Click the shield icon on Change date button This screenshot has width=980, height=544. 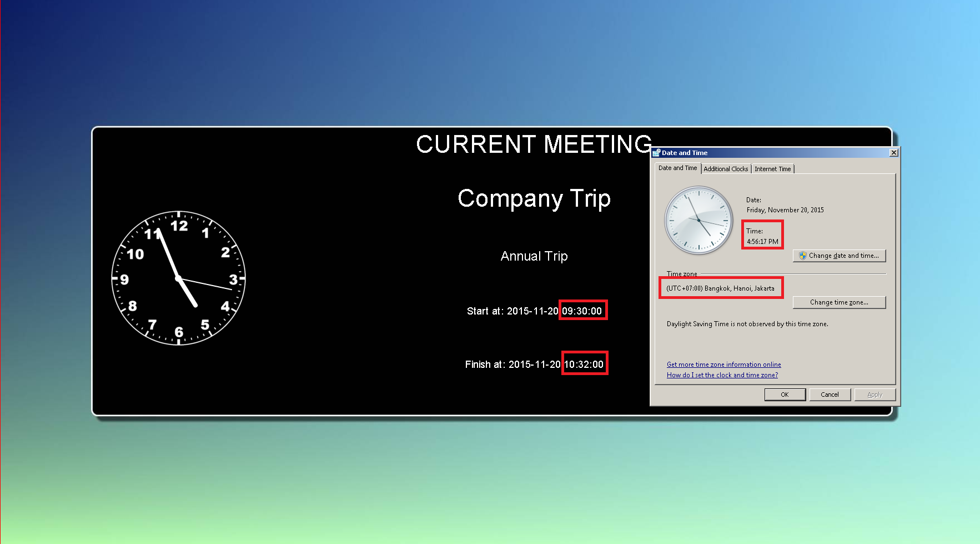click(x=802, y=256)
